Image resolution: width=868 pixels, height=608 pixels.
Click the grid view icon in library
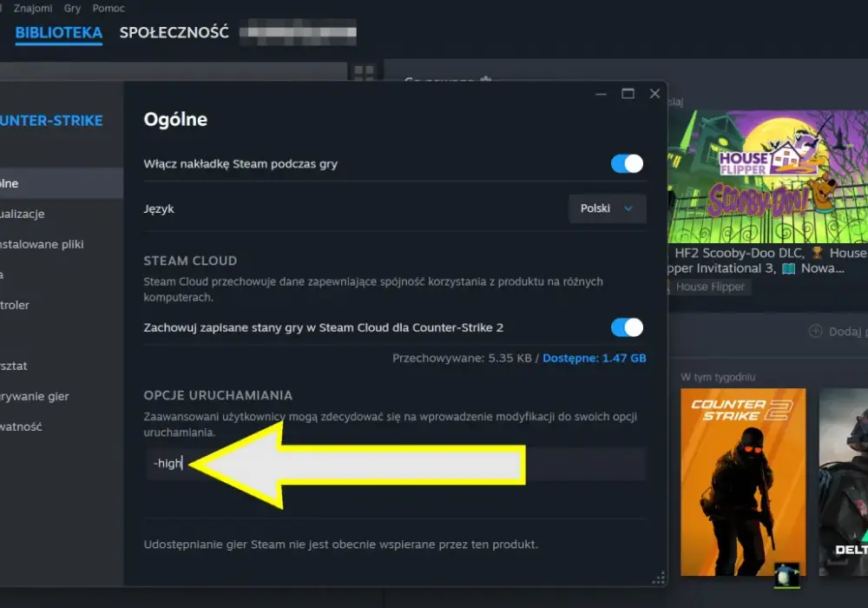click(364, 73)
